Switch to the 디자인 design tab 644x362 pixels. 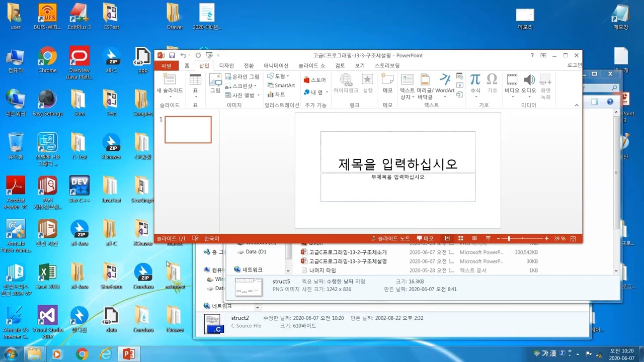pyautogui.click(x=226, y=65)
